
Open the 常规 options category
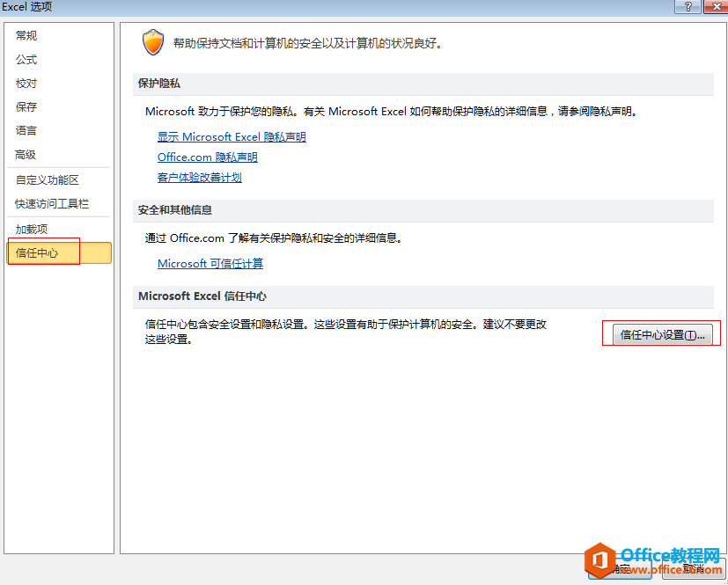(26, 36)
